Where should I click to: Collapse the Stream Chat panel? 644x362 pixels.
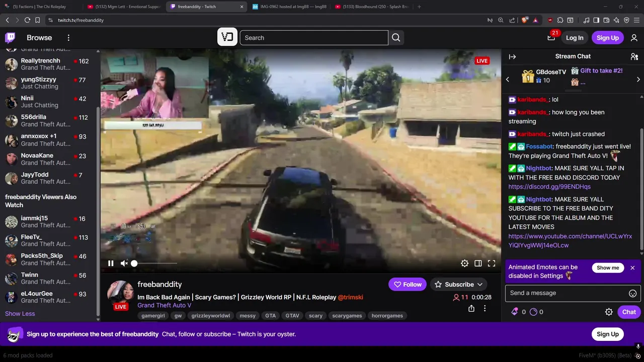tap(512, 57)
